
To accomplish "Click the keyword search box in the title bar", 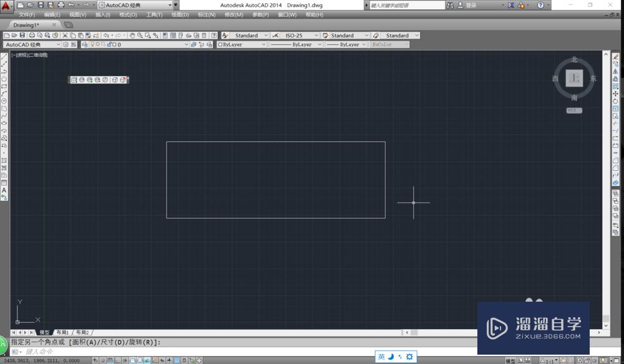I will (407, 5).
